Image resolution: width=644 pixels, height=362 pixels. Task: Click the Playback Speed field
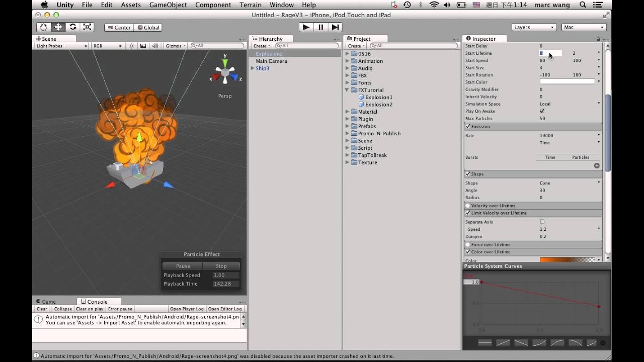(x=226, y=275)
